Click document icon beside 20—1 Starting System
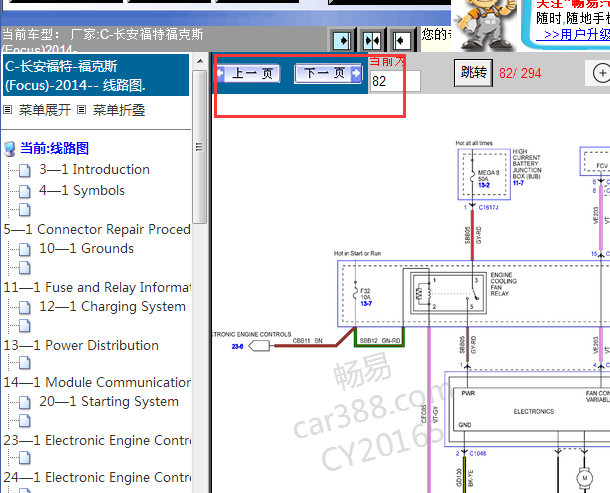Screen dimensions: 610x493 click(25, 402)
